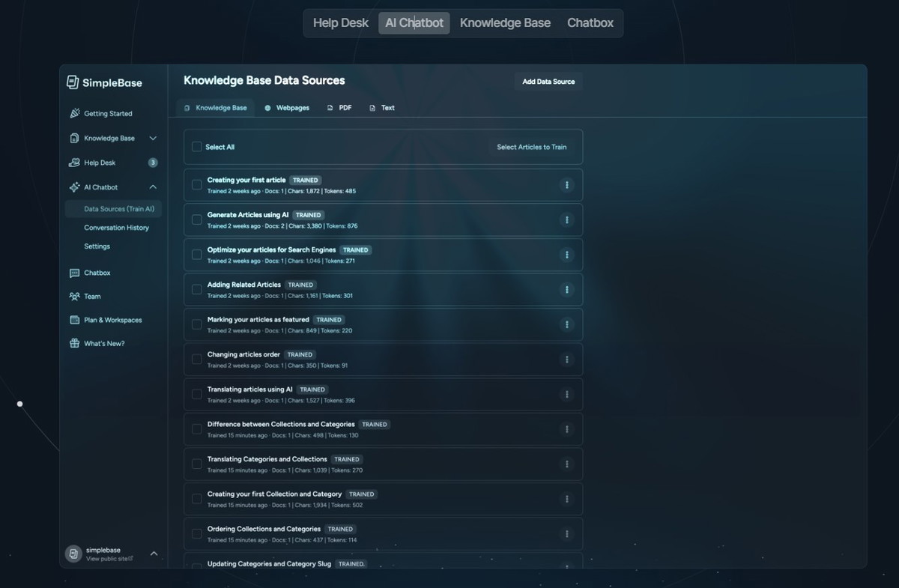Switch to Knowledge Base top tab

pos(505,23)
